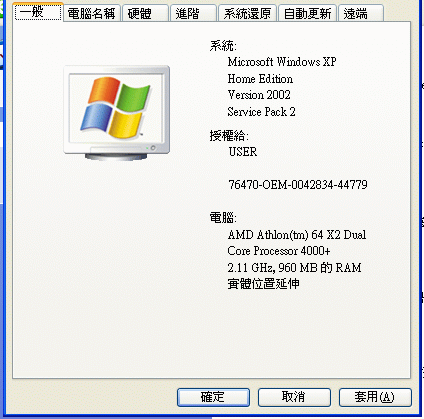Click the 取消 button

[x=294, y=397]
